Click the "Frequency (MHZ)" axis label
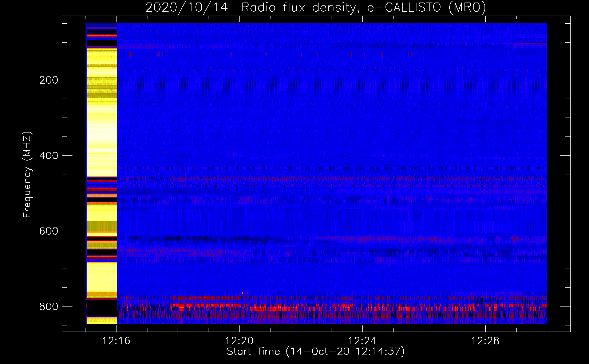Screen dimensions: 589x364 27,175
